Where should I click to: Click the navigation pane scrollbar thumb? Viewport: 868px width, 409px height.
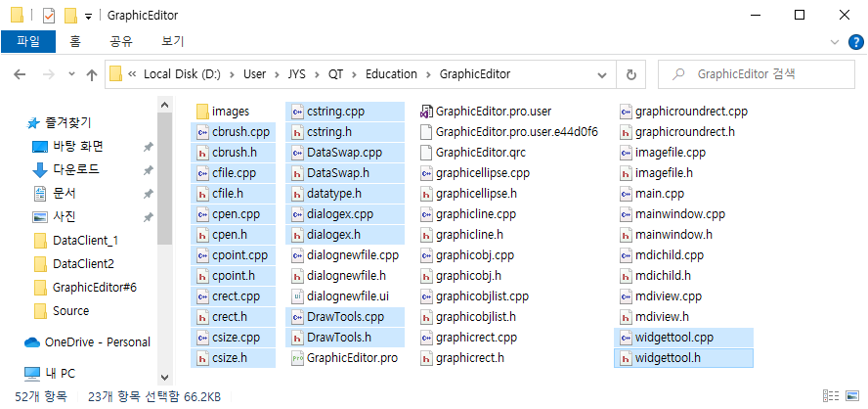click(x=164, y=180)
